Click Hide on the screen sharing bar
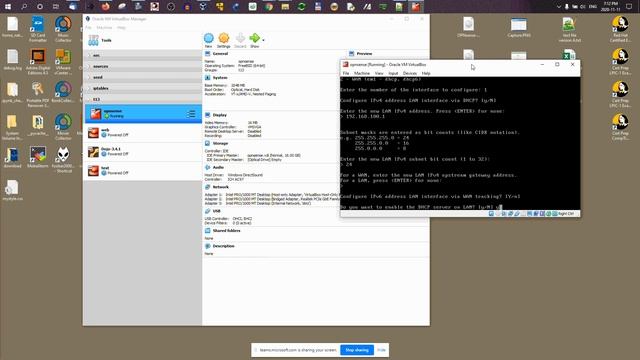Image resolution: width=640 pixels, height=360 pixels. [381, 350]
